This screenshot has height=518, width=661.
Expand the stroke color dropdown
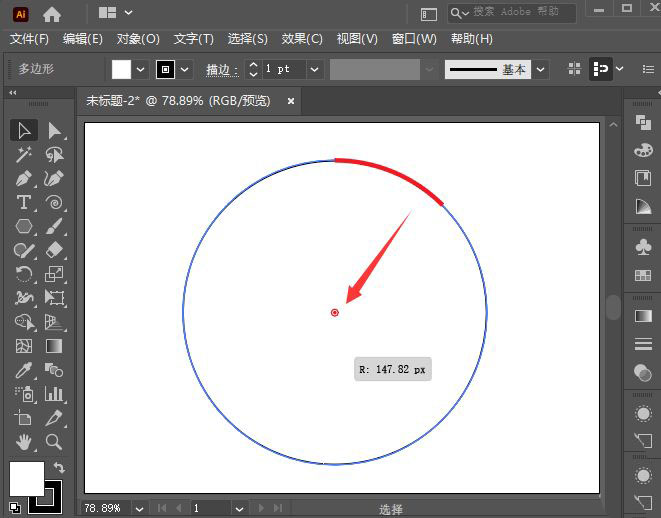pyautogui.click(x=185, y=70)
